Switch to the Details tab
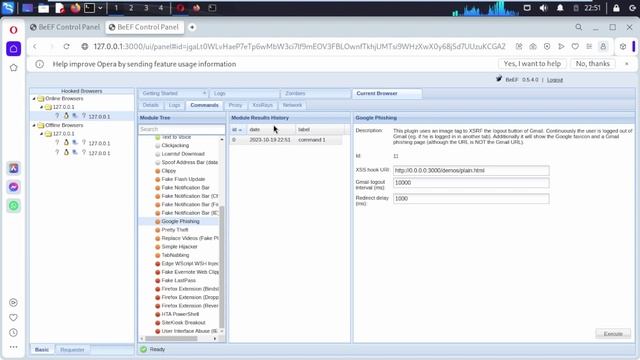Viewport: 640px width, 360px height. tap(151, 105)
